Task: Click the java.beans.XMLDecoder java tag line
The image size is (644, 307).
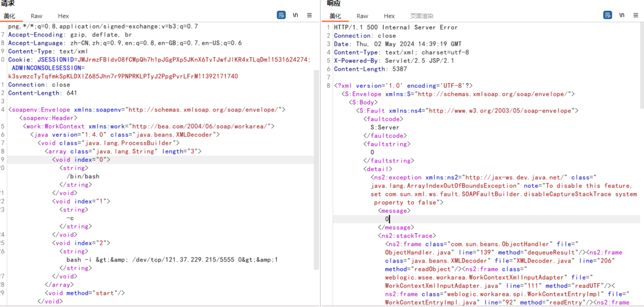Action: click(x=125, y=135)
